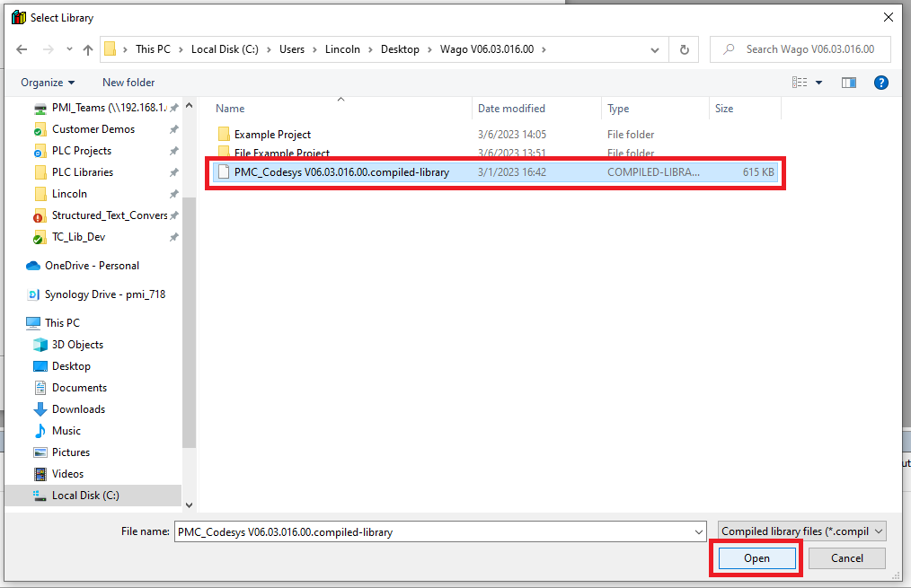Open the view options dropdown arrow
911x588 pixels.
pyautogui.click(x=818, y=83)
